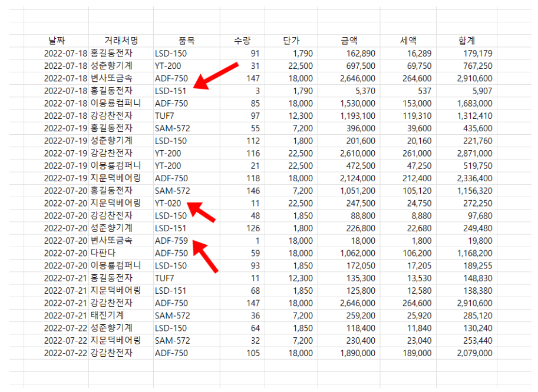Screen dimensions: 538x392
Task: Select the total cell 179,179
Action: [x=467, y=54]
